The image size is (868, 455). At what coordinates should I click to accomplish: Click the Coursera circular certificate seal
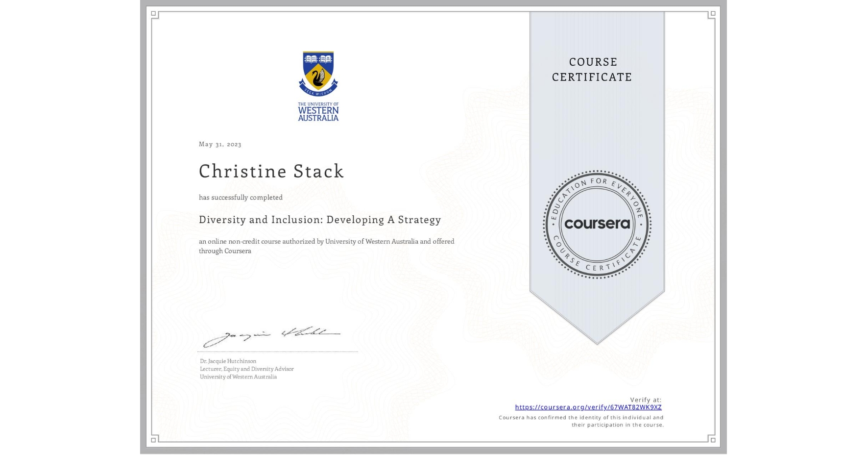point(597,225)
